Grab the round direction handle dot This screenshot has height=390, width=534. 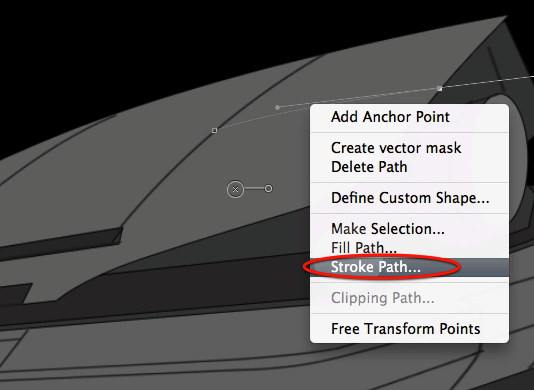[278, 107]
